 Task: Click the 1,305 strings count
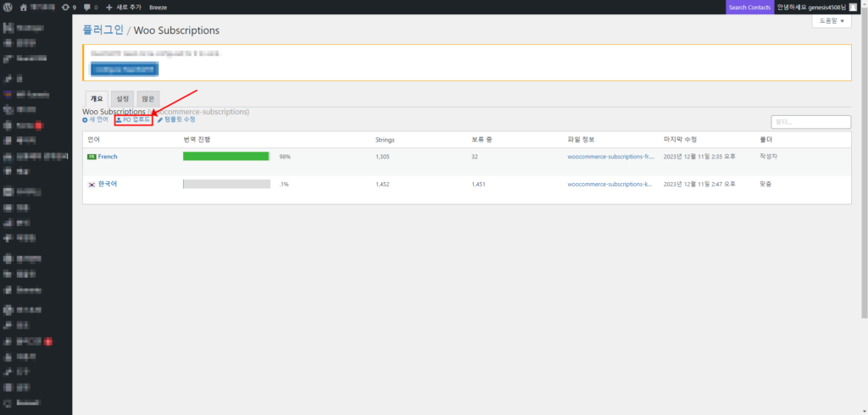pyautogui.click(x=382, y=157)
